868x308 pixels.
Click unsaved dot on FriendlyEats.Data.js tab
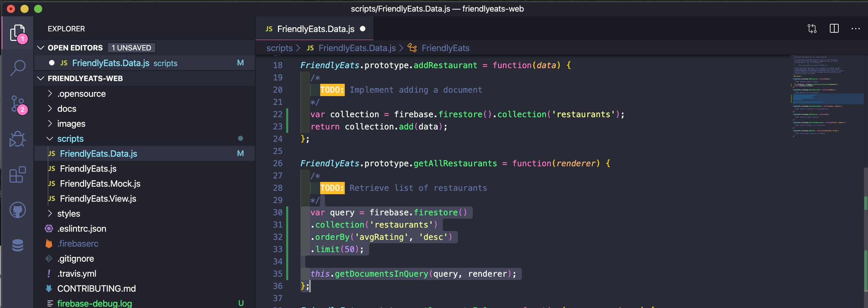click(x=363, y=29)
